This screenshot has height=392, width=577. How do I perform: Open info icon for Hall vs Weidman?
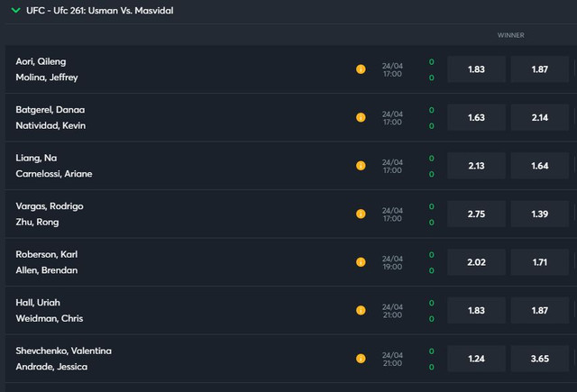pos(361,310)
